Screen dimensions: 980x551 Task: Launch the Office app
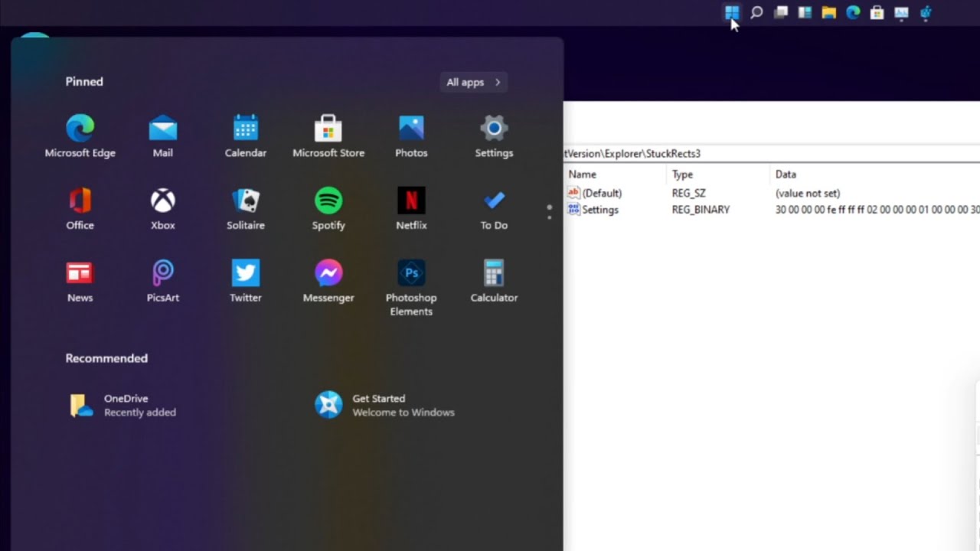80,209
